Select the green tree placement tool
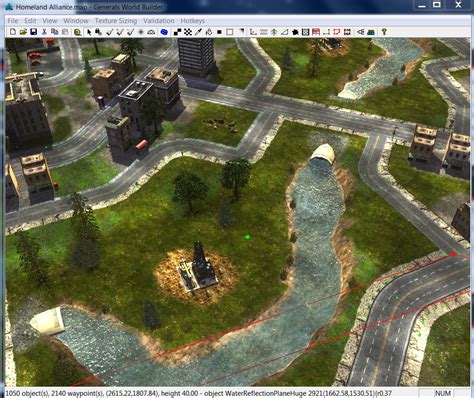The width and height of the screenshot is (474, 398). click(x=274, y=32)
